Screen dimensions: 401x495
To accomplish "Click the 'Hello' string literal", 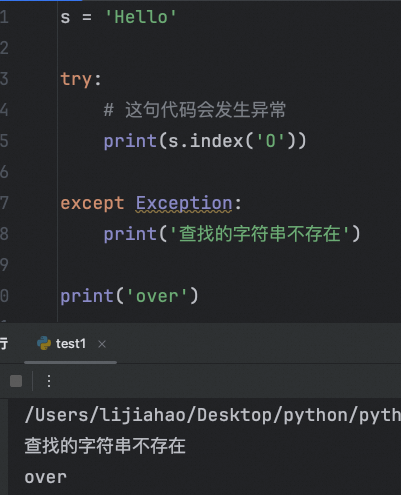I will point(141,17).
